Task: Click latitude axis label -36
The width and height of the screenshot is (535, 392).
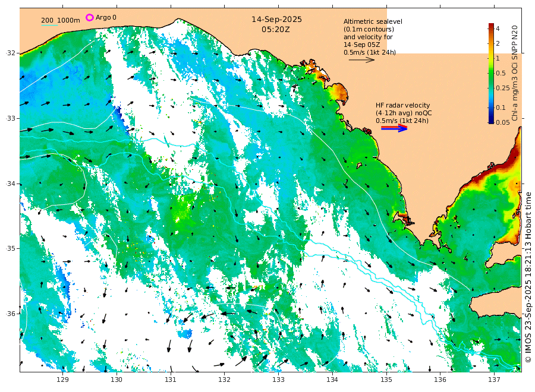Action: (x=11, y=314)
